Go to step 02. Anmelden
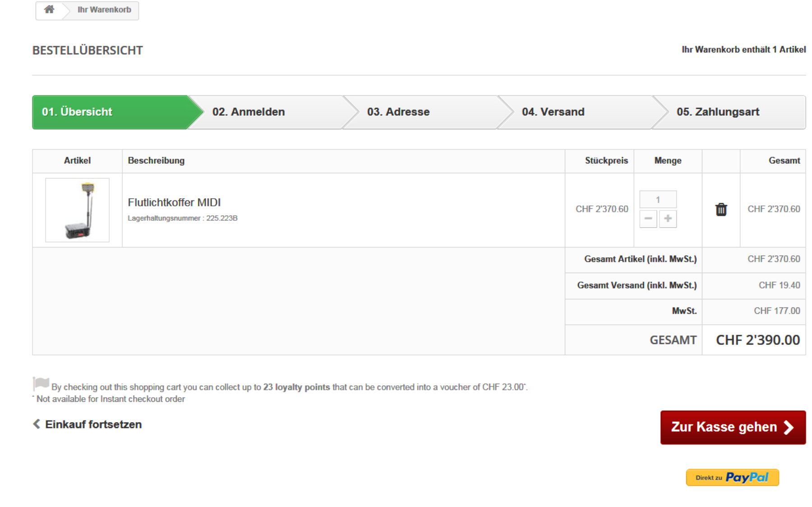Screen dimensions: 812x507 249,112
